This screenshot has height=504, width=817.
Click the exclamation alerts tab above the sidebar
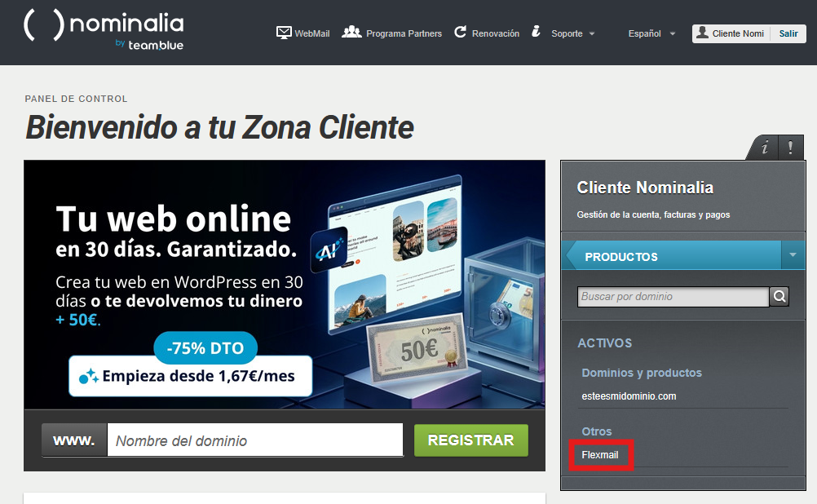click(790, 148)
